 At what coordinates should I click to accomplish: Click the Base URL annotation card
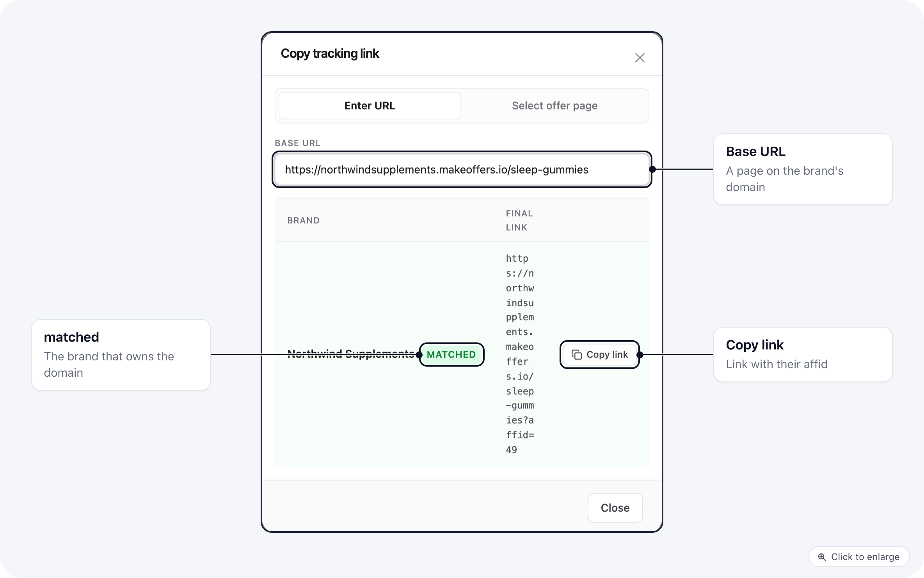pyautogui.click(x=803, y=169)
